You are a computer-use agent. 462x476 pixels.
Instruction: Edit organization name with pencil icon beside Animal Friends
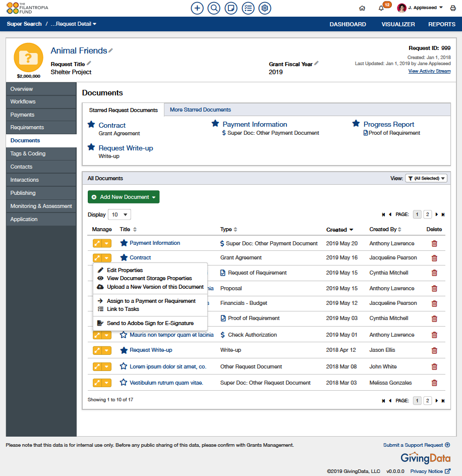[111, 50]
